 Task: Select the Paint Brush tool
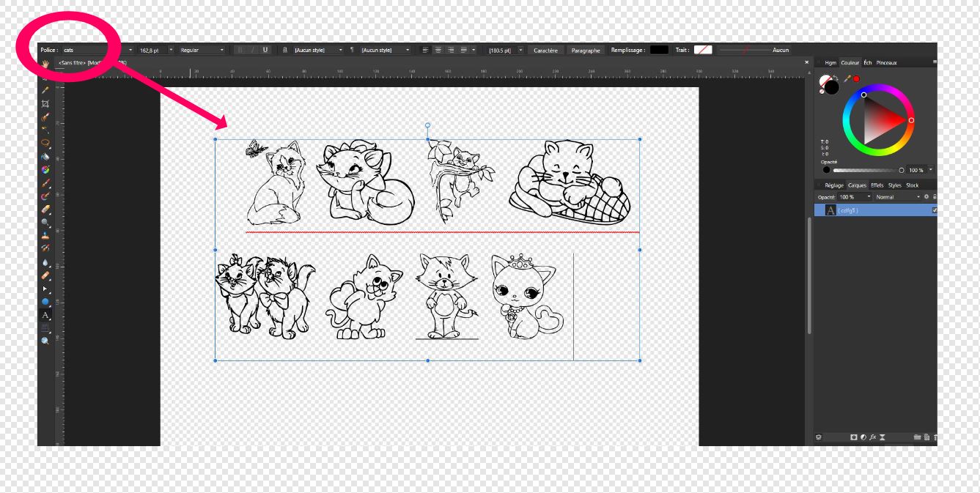tap(45, 184)
